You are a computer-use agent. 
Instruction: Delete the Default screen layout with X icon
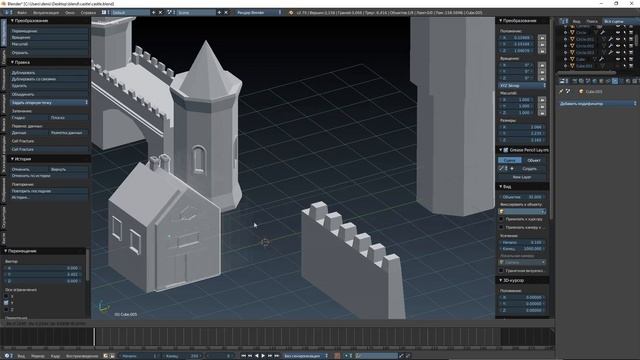pos(160,13)
